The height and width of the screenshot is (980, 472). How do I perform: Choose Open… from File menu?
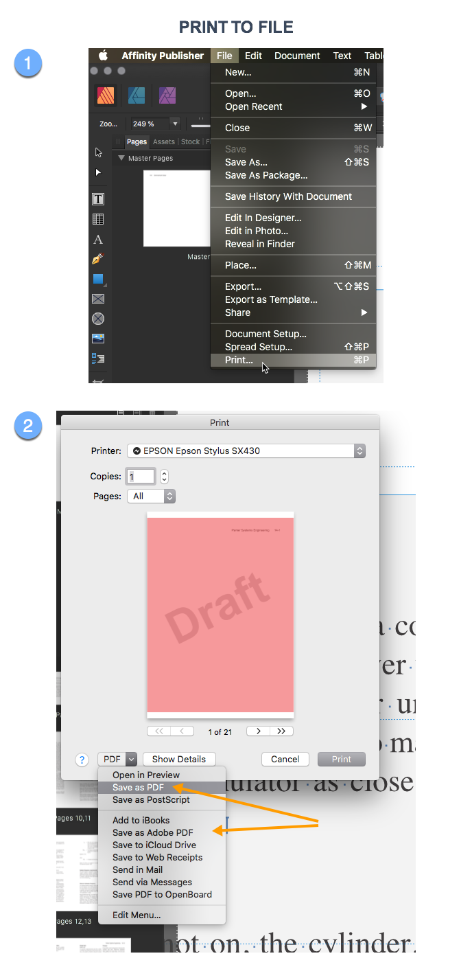294,93
